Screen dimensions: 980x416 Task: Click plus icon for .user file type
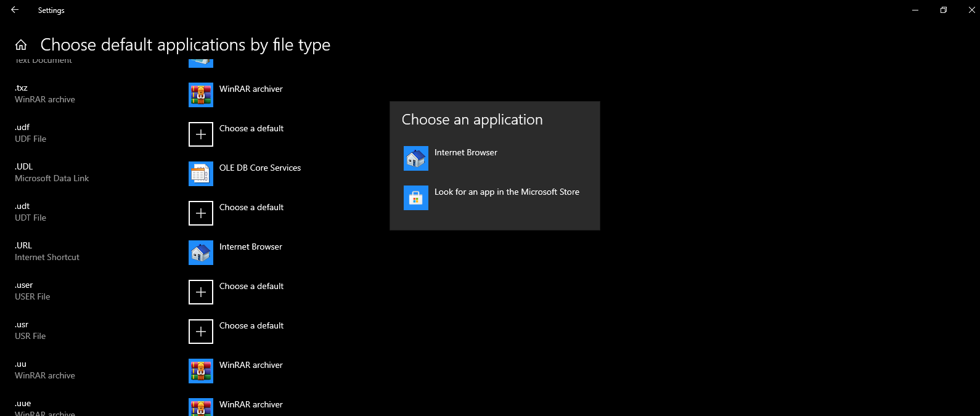pos(201,292)
